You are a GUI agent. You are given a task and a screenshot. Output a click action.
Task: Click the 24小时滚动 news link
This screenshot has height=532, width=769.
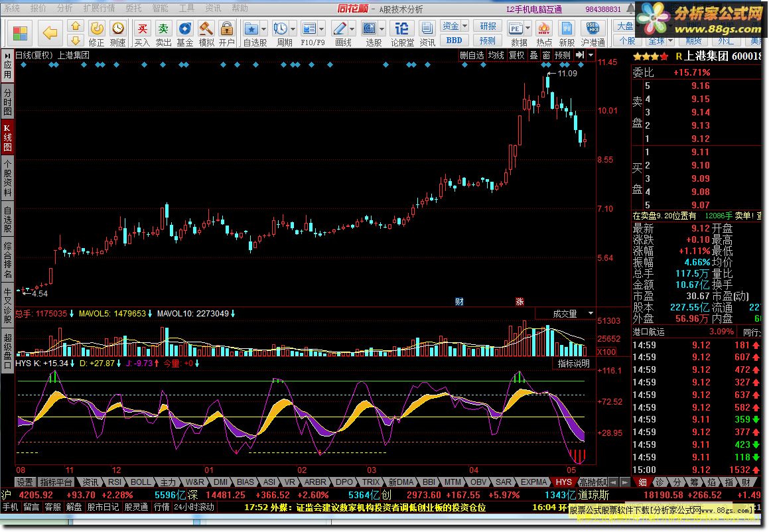(194, 507)
